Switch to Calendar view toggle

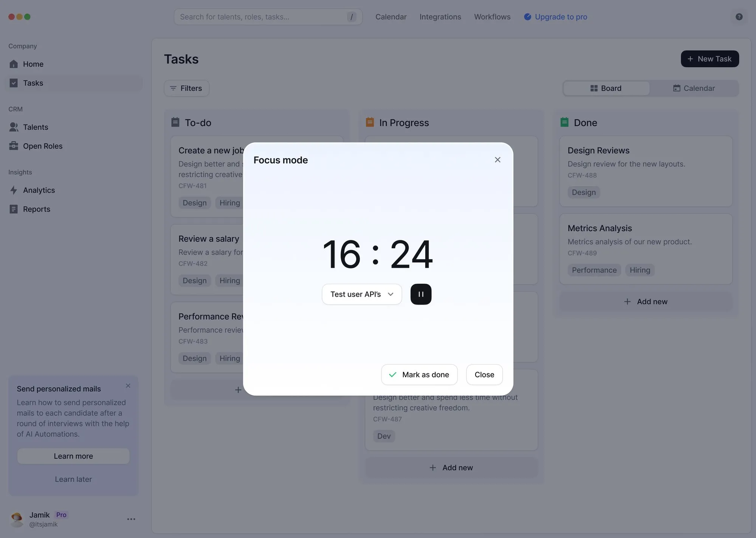694,88
